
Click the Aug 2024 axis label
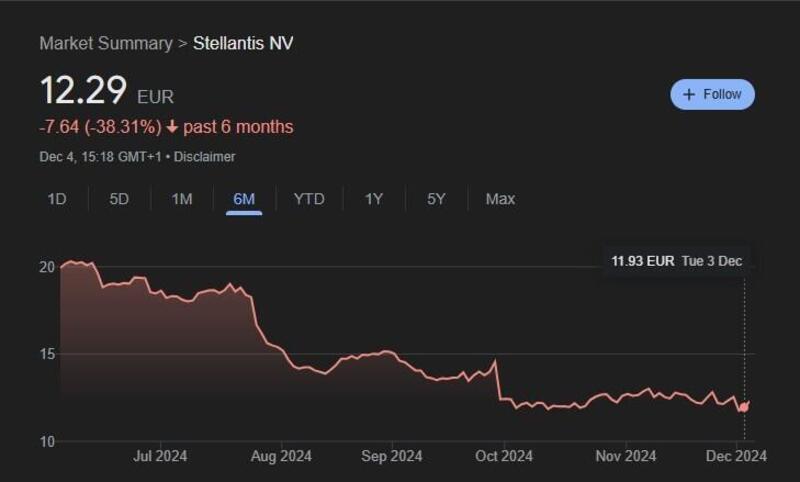pos(281,456)
